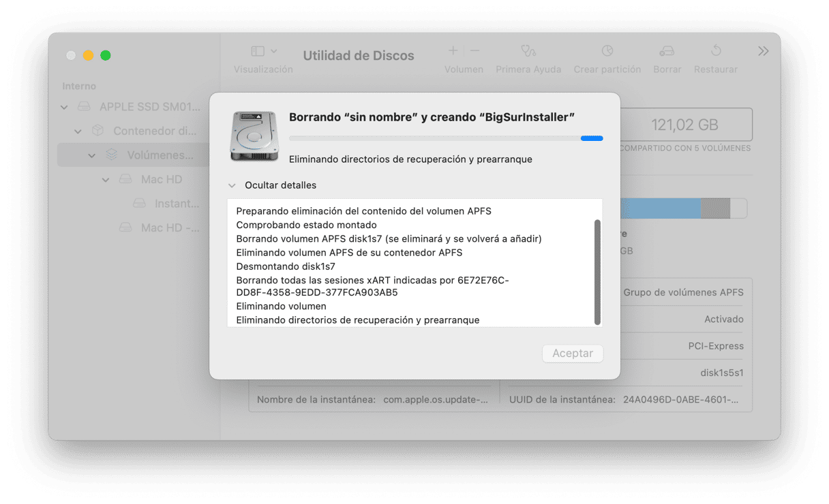Select the Instant... snapshot entry
The width and height of the screenshot is (829, 504).
point(176,203)
